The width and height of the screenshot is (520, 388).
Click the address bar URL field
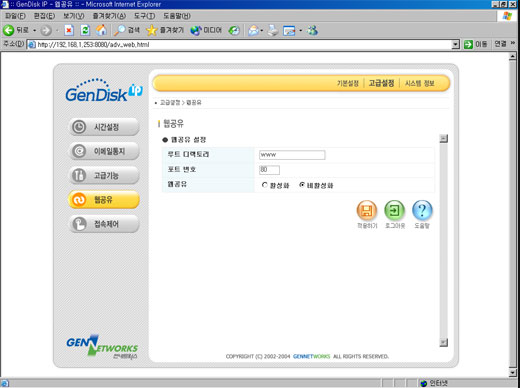click(x=243, y=45)
